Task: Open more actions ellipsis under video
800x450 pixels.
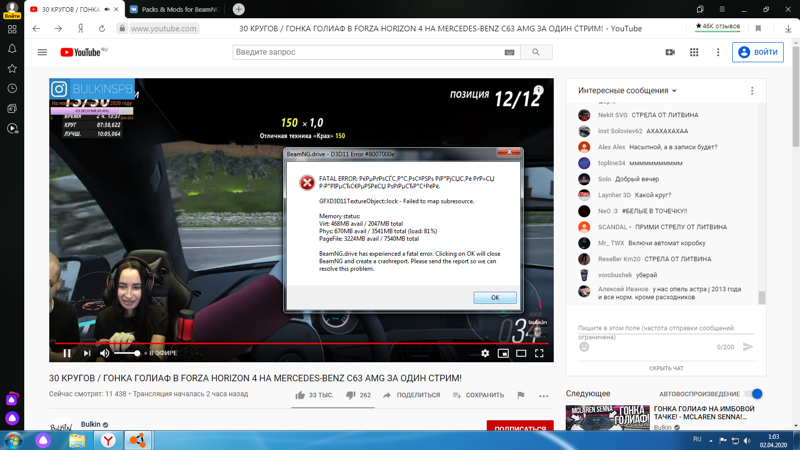Action: coord(543,395)
